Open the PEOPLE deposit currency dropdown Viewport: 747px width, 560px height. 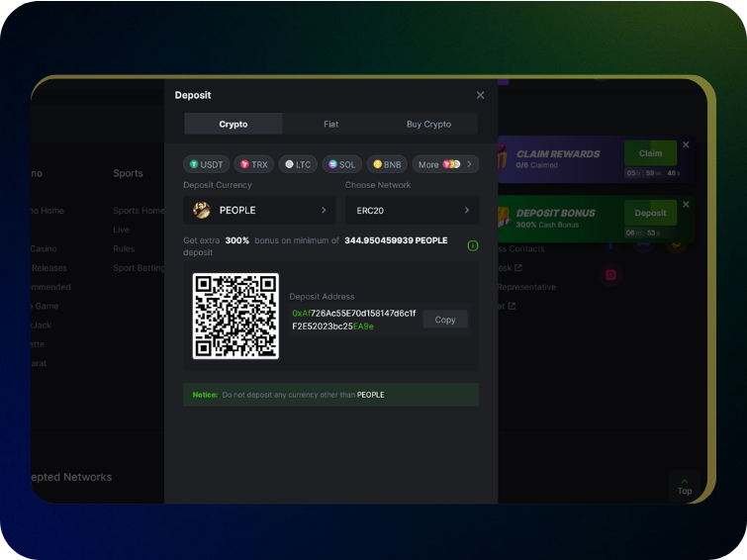259,210
